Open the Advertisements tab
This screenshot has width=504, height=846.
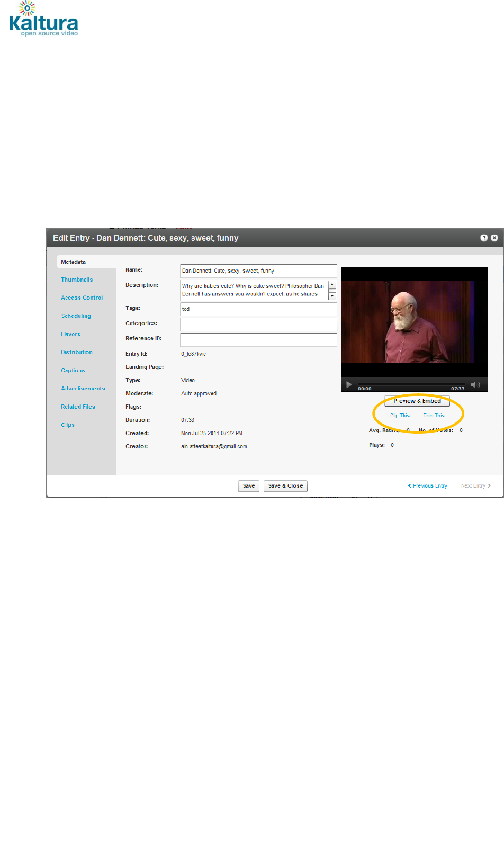point(83,389)
